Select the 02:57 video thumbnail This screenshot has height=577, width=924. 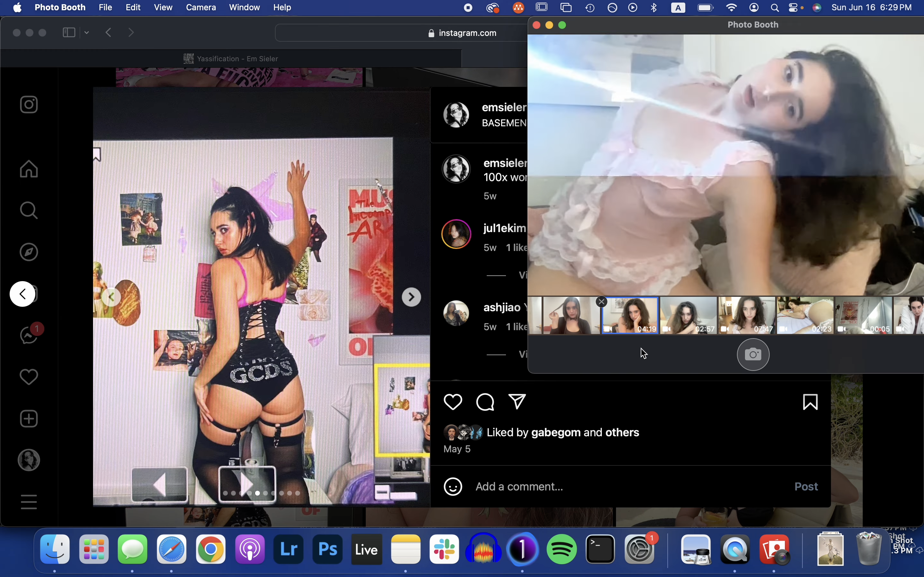[x=688, y=316]
